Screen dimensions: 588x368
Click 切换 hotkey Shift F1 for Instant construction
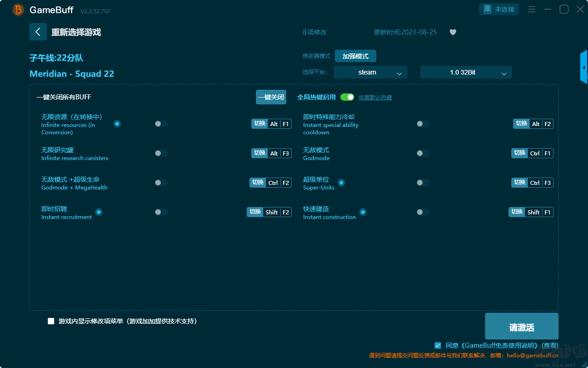pyautogui.click(x=531, y=212)
